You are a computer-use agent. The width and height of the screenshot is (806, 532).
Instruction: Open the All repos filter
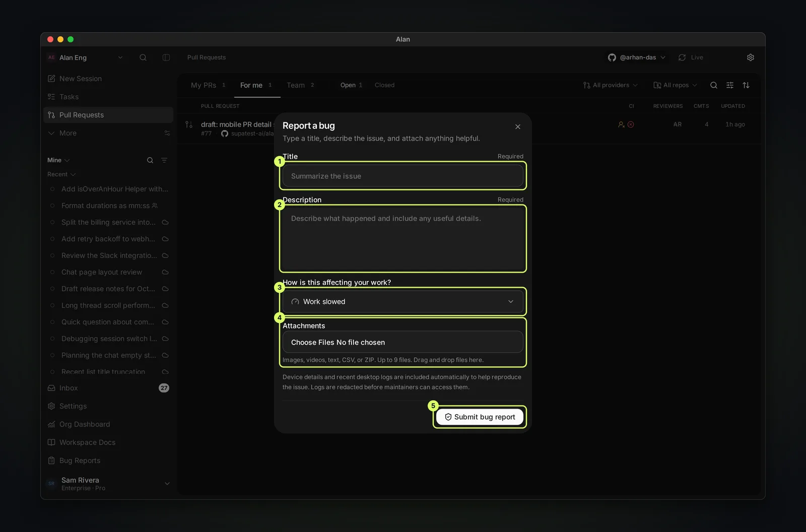pyautogui.click(x=676, y=85)
